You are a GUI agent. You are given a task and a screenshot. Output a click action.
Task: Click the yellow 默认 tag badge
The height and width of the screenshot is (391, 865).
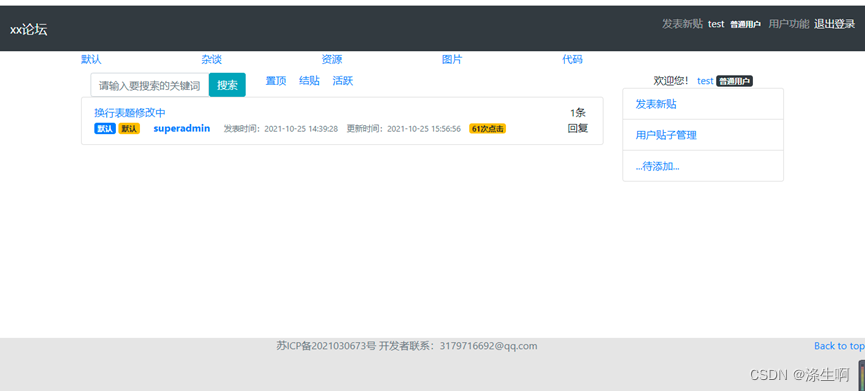[x=129, y=128]
